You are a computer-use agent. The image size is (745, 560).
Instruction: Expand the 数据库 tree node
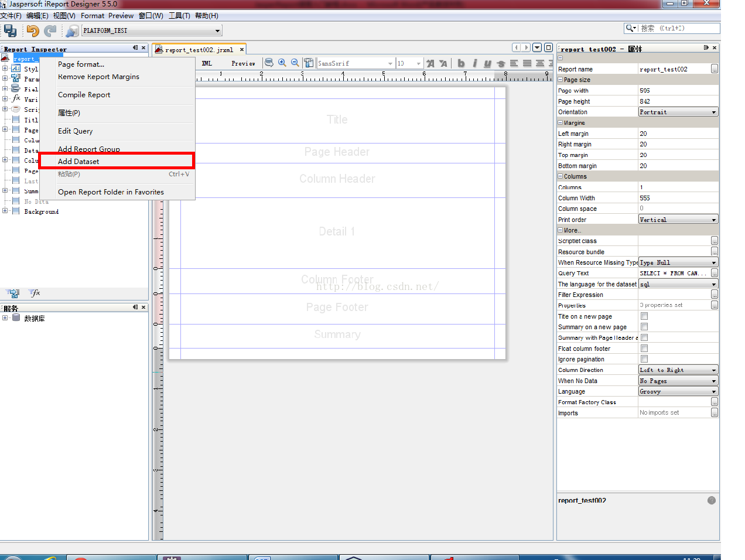pyautogui.click(x=5, y=318)
